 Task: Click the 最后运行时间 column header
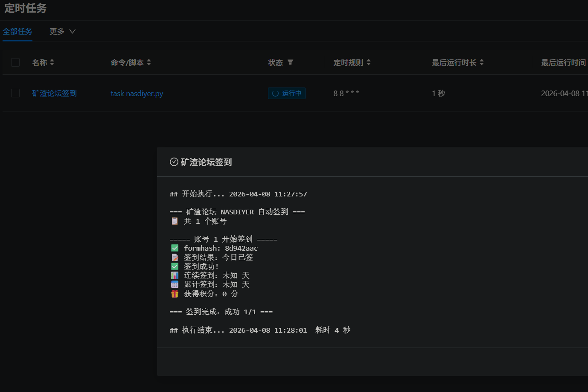coord(563,63)
